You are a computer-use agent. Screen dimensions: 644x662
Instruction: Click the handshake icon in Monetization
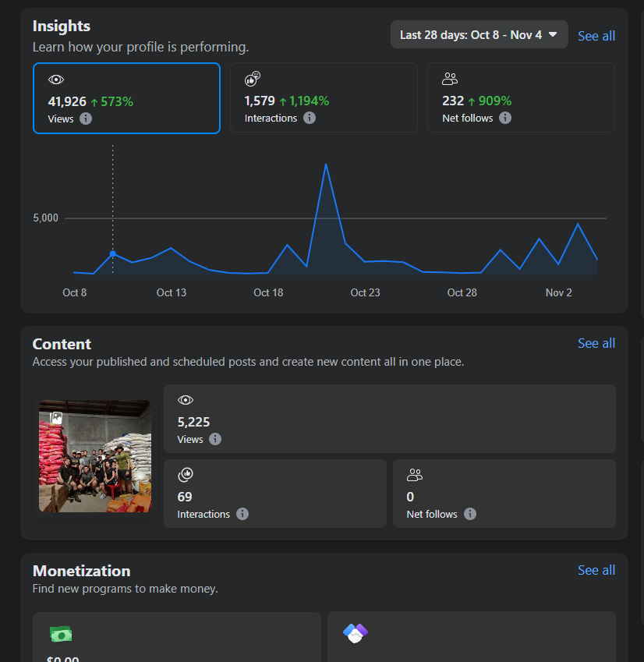tap(355, 633)
